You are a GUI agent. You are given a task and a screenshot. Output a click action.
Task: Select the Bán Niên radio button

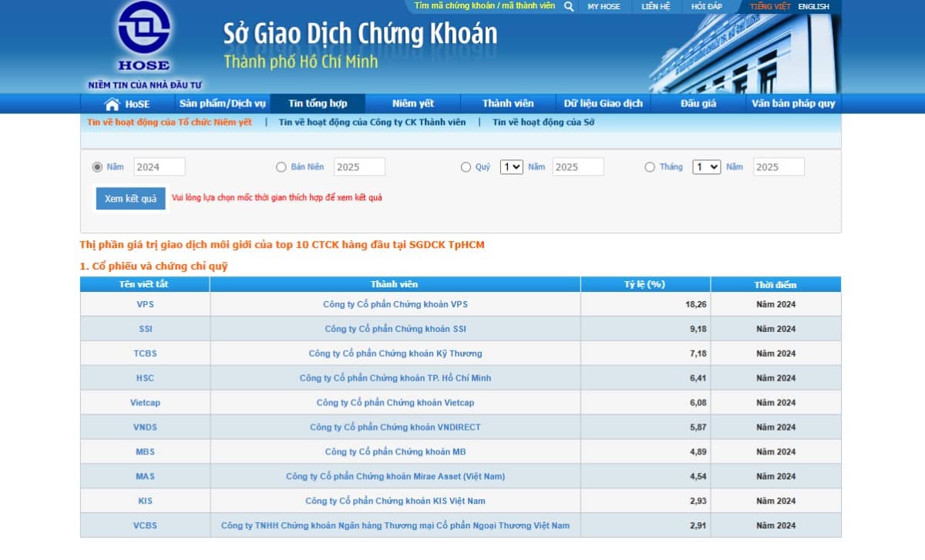[281, 167]
